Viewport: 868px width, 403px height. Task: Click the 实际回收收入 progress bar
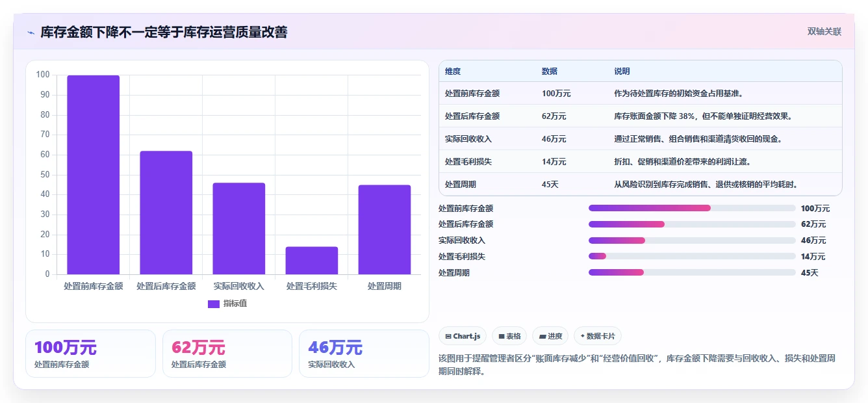coord(692,240)
